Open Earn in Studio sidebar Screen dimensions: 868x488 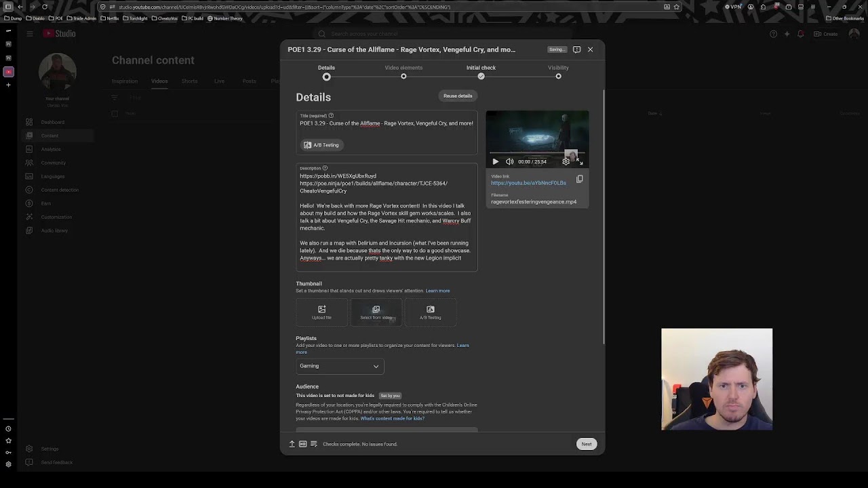(x=47, y=203)
